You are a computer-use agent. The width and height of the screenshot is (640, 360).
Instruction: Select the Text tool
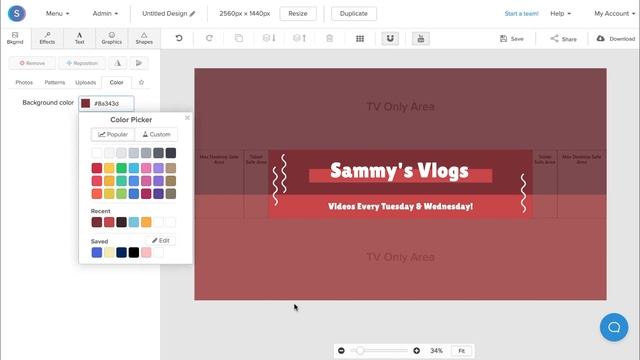tap(80, 38)
